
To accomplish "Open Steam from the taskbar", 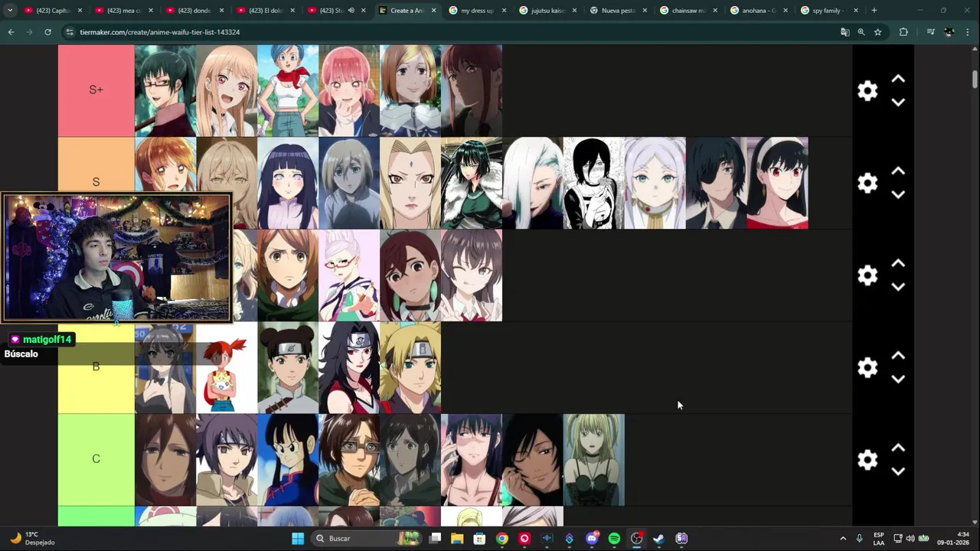I will pos(658,539).
